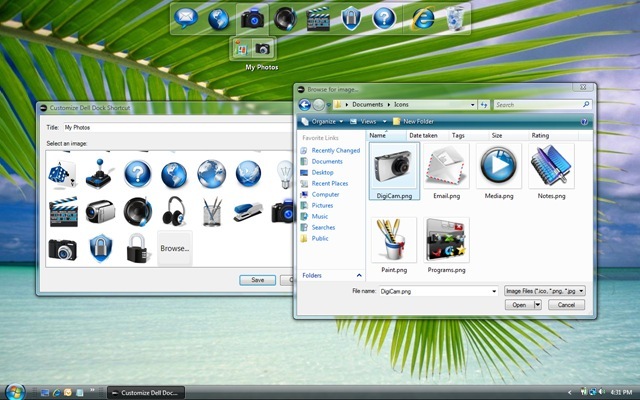
Task: Choose the headphones icon for the shortcut
Action: [174, 211]
